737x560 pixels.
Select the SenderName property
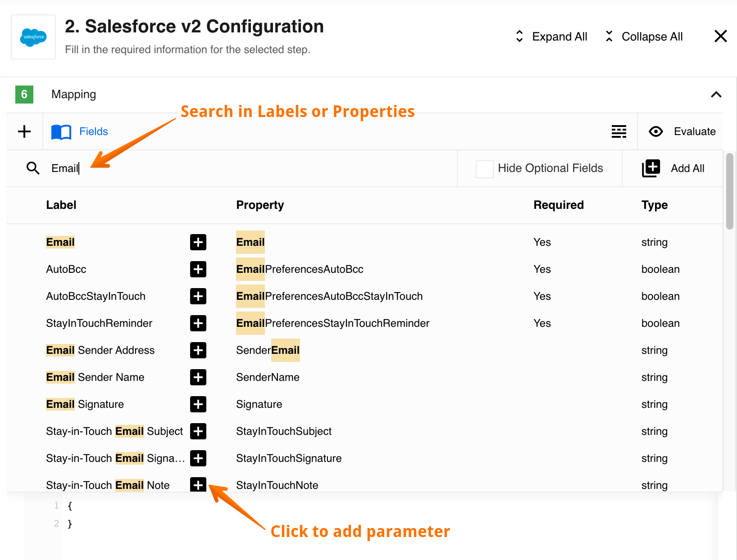[x=268, y=377]
